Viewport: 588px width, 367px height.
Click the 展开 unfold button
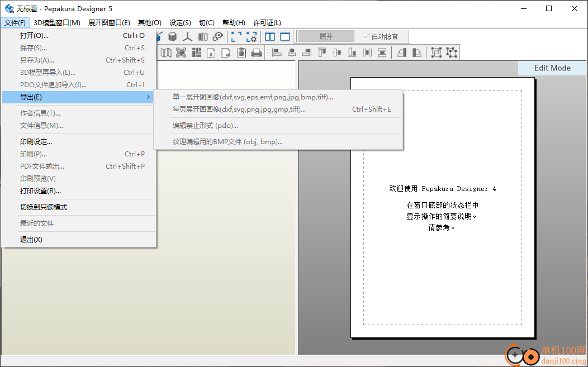pos(326,36)
